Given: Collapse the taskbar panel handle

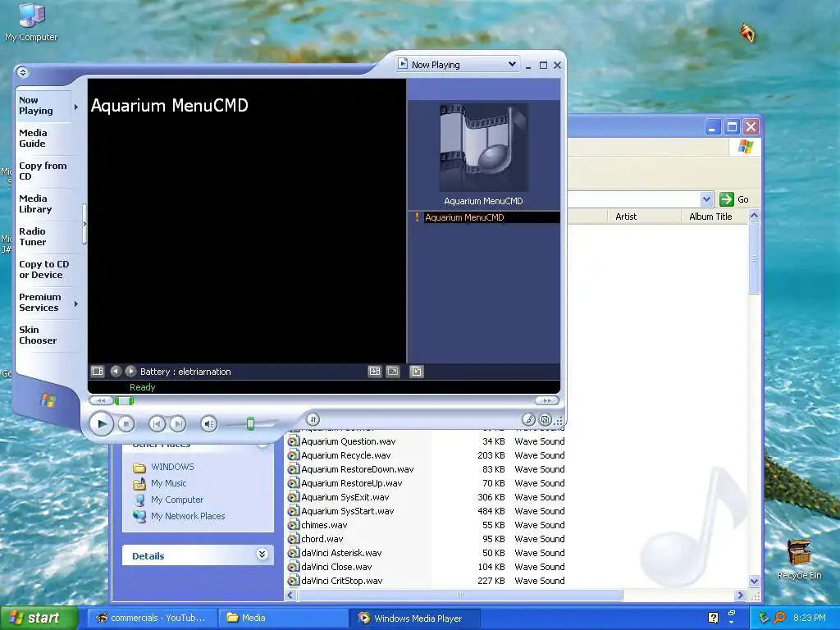Looking at the screenshot, I should (84, 224).
